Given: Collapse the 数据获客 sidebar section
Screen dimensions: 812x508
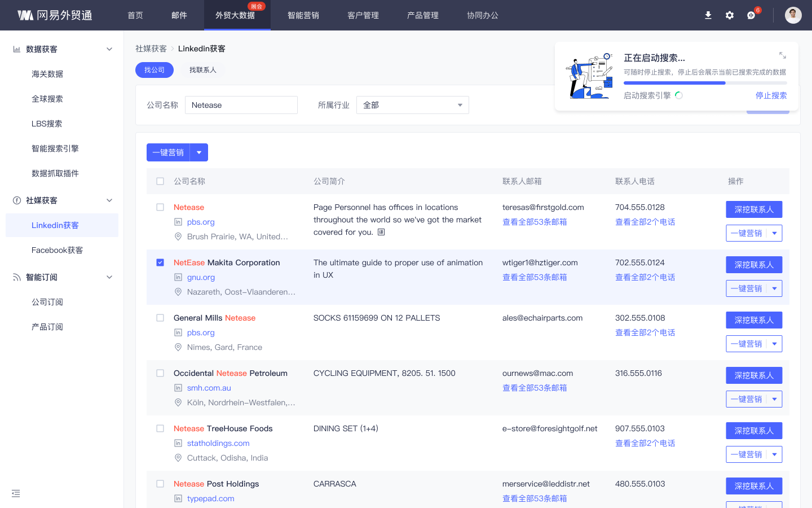Looking at the screenshot, I should [x=109, y=49].
